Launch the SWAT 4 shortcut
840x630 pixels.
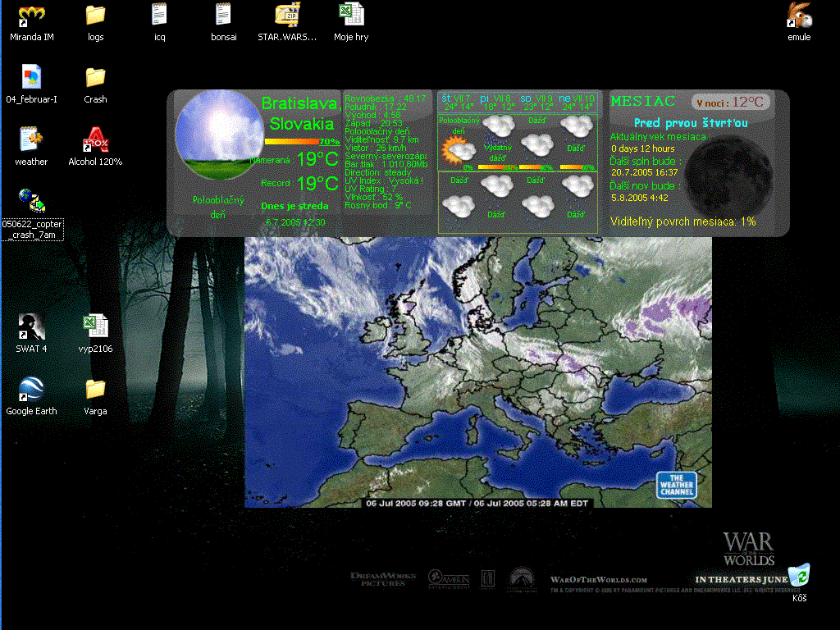tap(31, 333)
